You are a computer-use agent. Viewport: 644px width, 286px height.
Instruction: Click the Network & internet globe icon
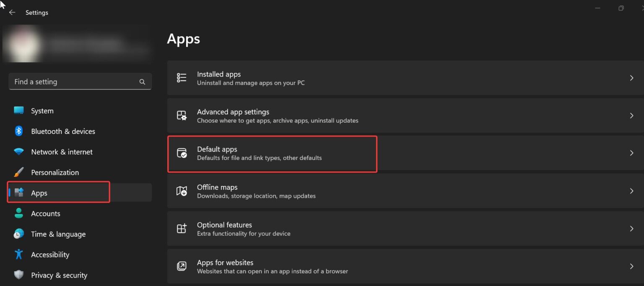(19, 152)
